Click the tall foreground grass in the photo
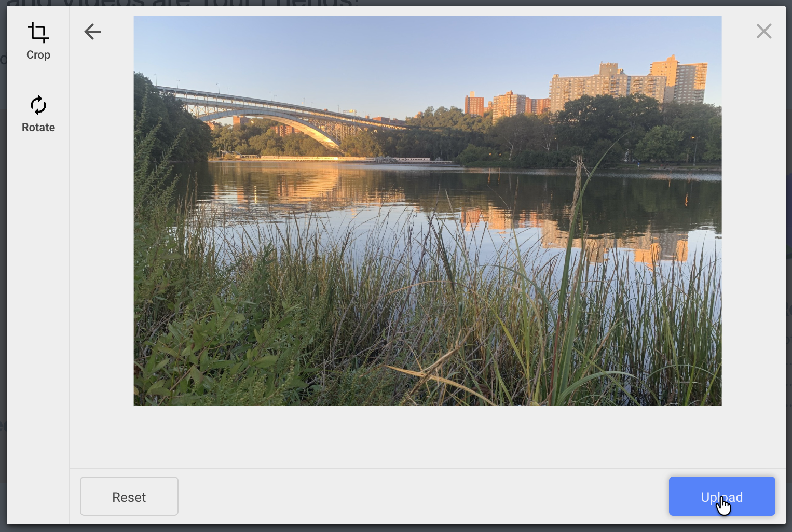Screen dimensions: 792x532 coord(467,321)
